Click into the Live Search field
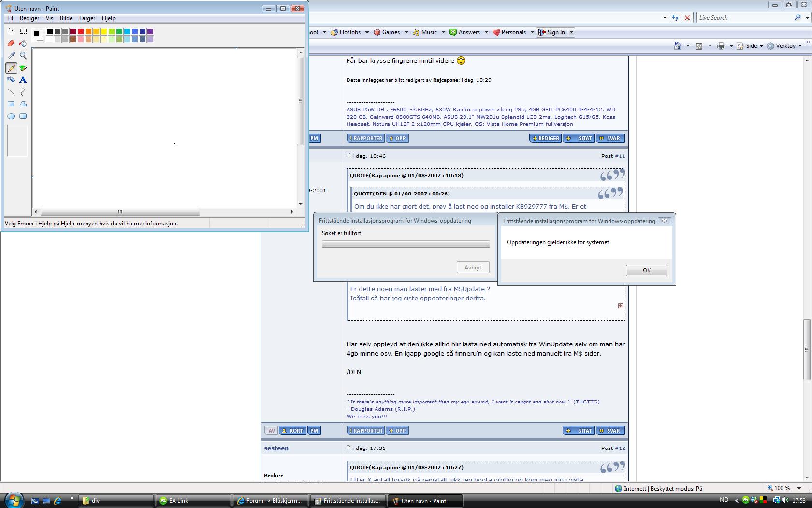Screen dimensions: 812x508 (744, 18)
